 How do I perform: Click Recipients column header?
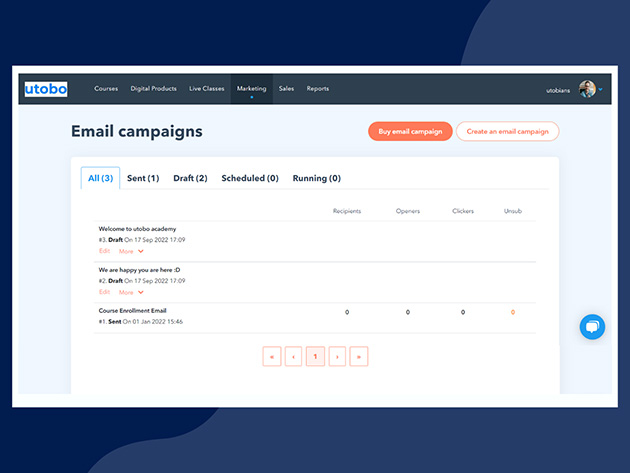click(347, 211)
